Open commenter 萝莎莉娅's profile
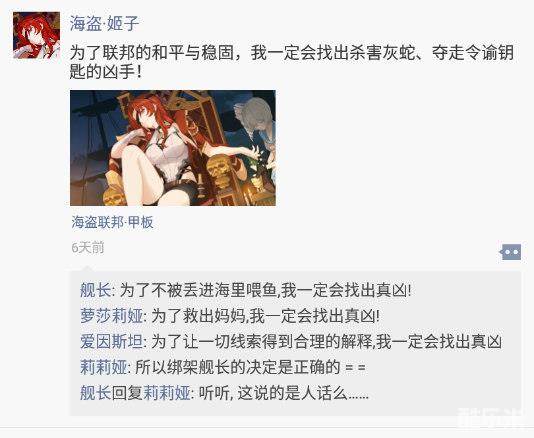This screenshot has height=438, width=534. [x=111, y=316]
